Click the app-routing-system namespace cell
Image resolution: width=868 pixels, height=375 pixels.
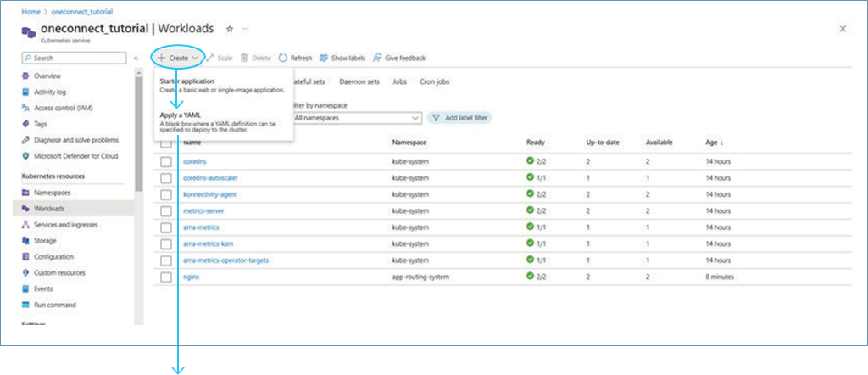[x=420, y=277]
